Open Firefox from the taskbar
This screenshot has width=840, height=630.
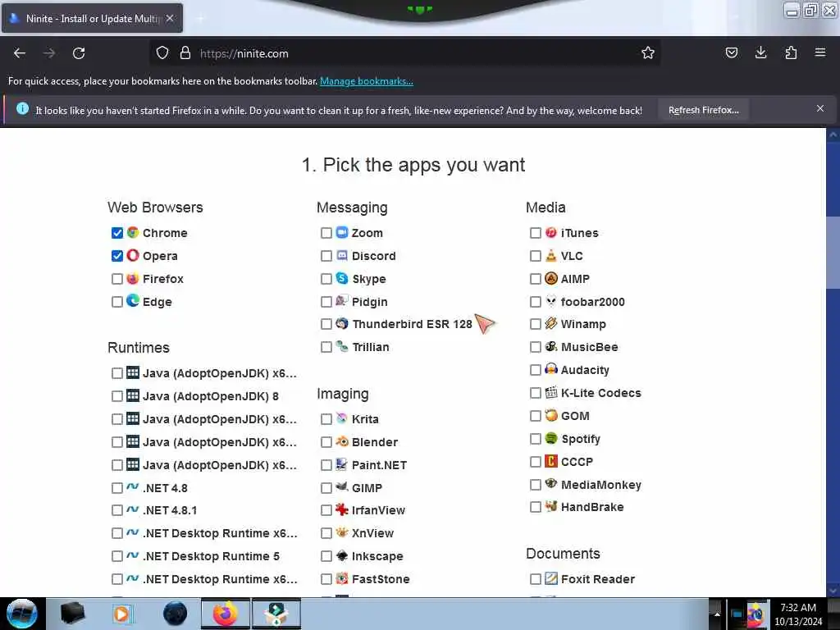coord(225,614)
